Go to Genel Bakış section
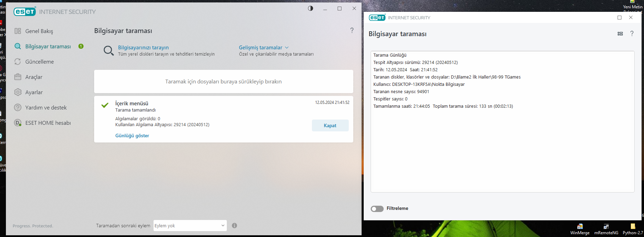 tap(39, 31)
